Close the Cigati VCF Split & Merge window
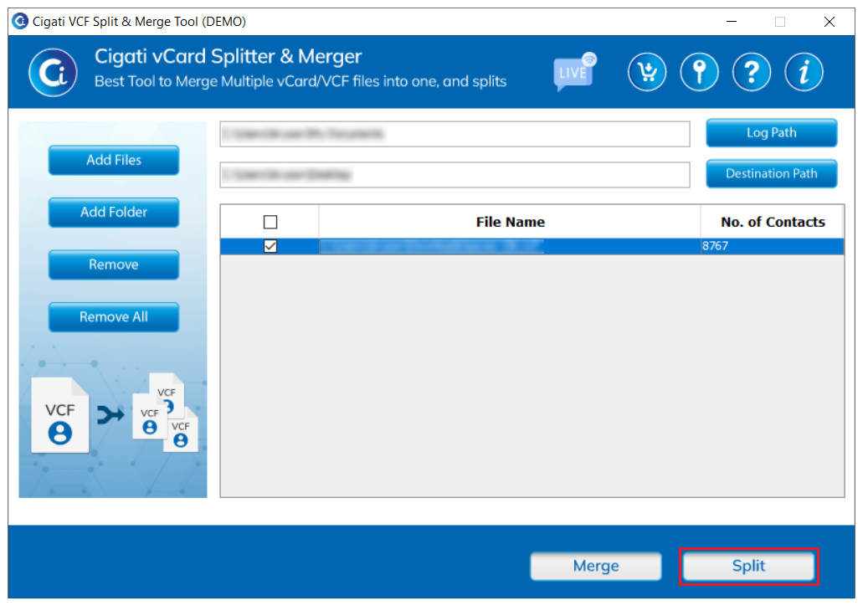 tap(829, 22)
